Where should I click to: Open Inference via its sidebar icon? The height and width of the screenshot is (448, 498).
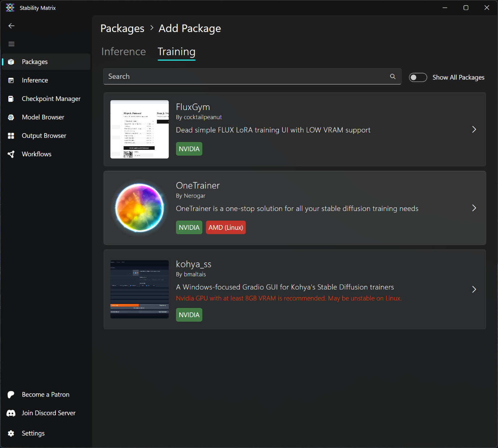click(x=11, y=80)
